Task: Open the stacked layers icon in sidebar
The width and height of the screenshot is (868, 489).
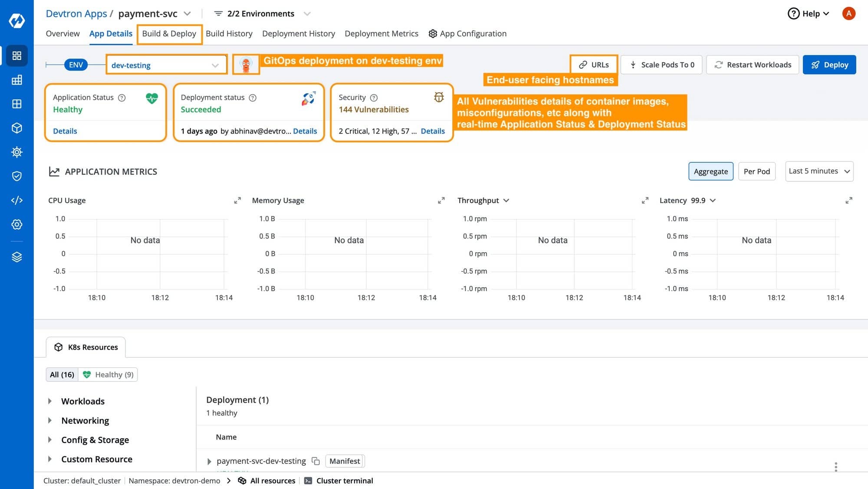Action: 16,257
